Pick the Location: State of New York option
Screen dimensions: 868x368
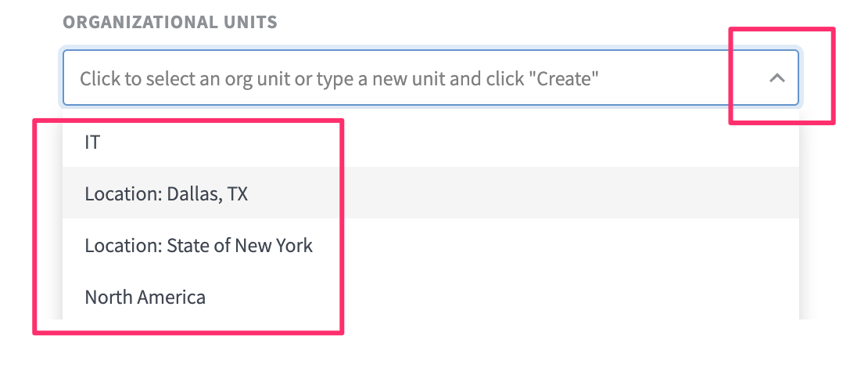pos(431,244)
